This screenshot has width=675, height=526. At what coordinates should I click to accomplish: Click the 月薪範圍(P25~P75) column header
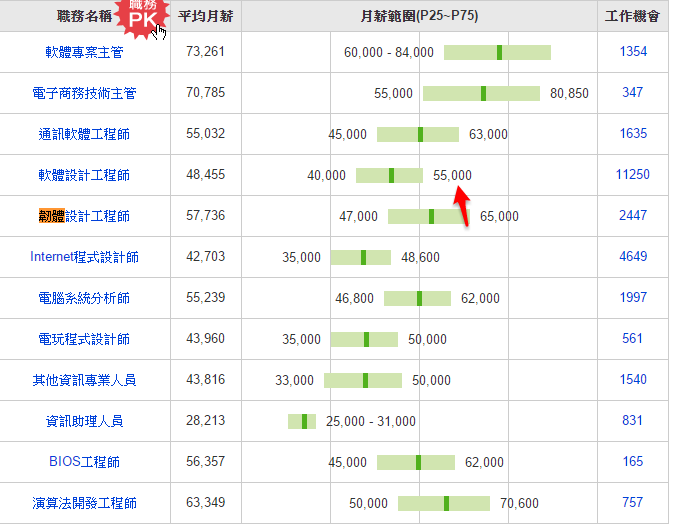(418, 17)
